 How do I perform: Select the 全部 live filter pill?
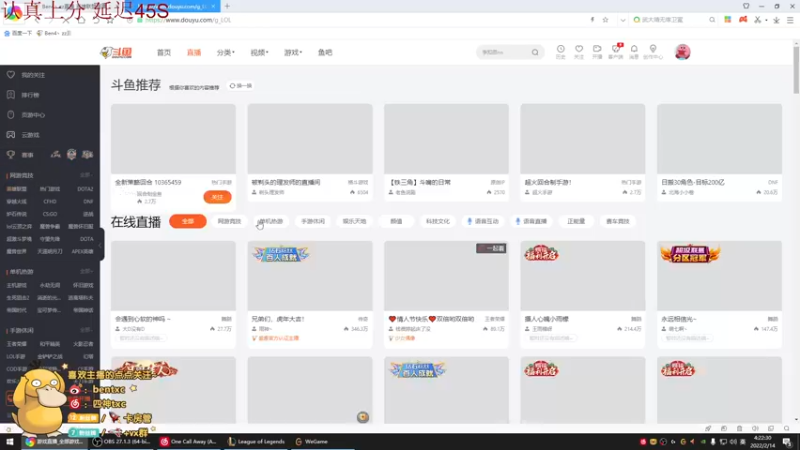click(x=188, y=221)
